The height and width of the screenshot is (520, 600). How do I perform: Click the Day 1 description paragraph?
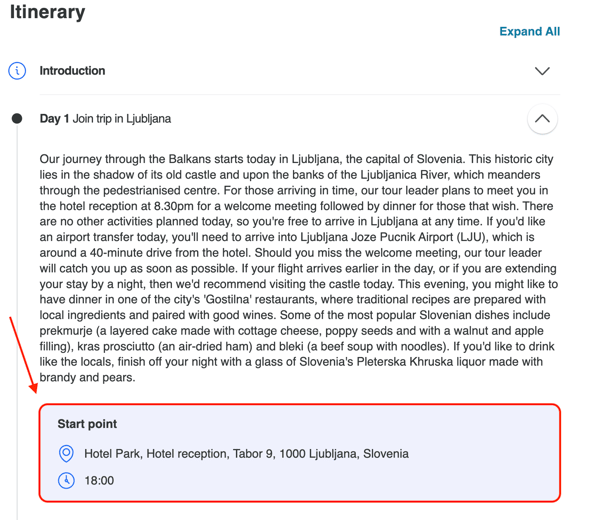tap(298, 268)
